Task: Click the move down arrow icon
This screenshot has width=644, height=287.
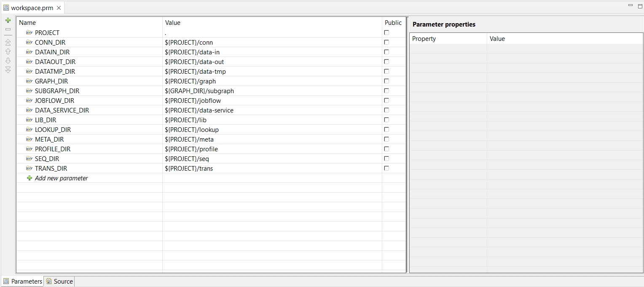Action: (x=8, y=61)
